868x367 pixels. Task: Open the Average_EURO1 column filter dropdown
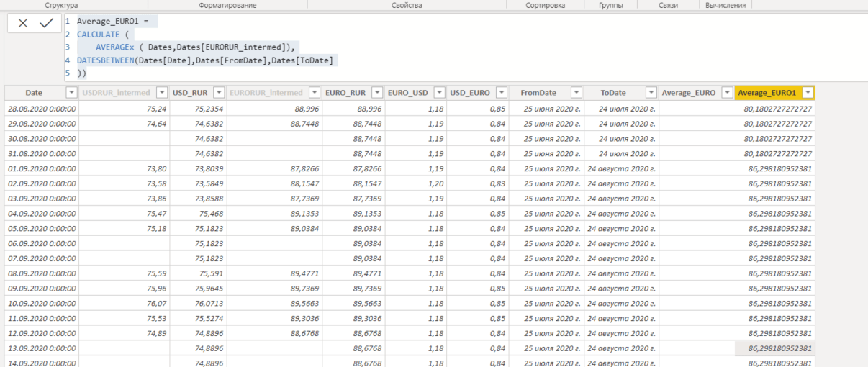tap(808, 93)
